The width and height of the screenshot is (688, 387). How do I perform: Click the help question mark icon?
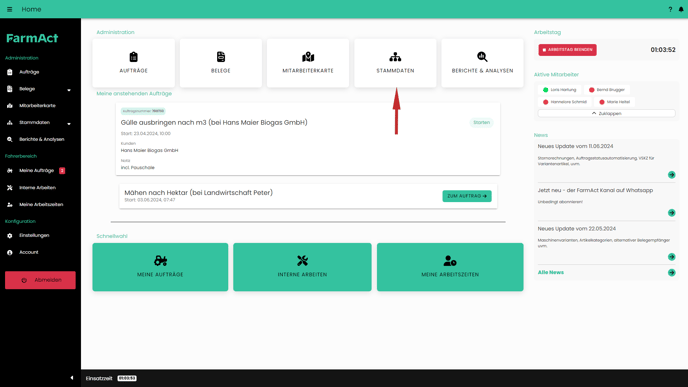[670, 9]
